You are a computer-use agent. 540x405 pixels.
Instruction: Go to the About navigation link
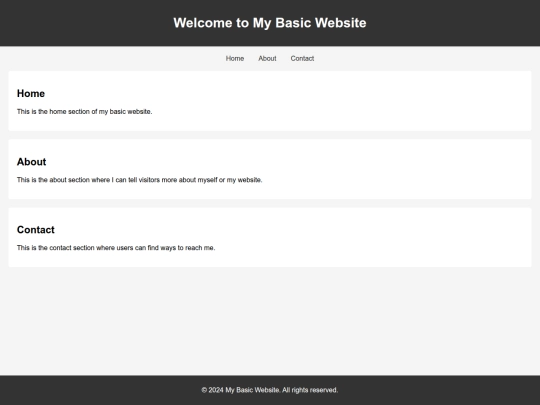point(267,59)
